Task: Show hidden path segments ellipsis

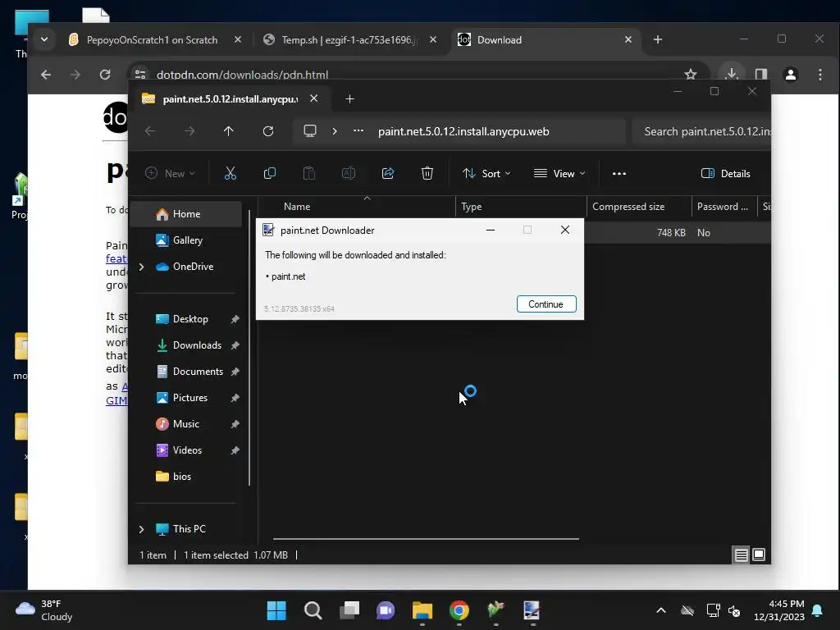Action: [x=358, y=130]
